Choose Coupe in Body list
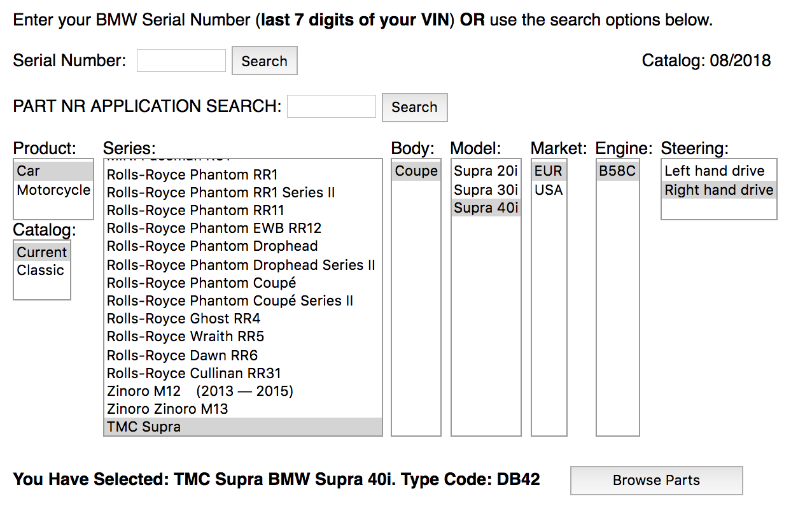This screenshot has width=812, height=522. point(416,171)
